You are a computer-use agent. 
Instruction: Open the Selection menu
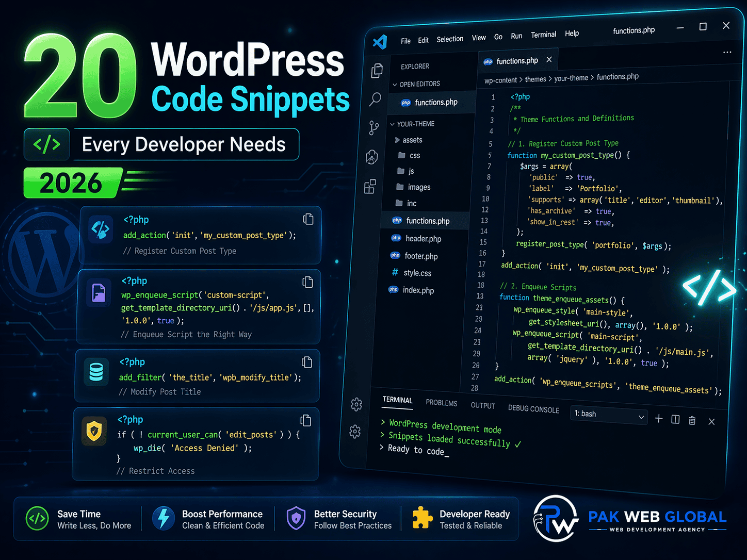coord(450,39)
